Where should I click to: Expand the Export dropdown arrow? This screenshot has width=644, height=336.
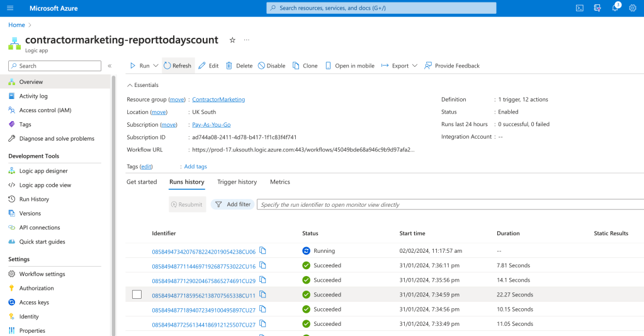pyautogui.click(x=415, y=66)
